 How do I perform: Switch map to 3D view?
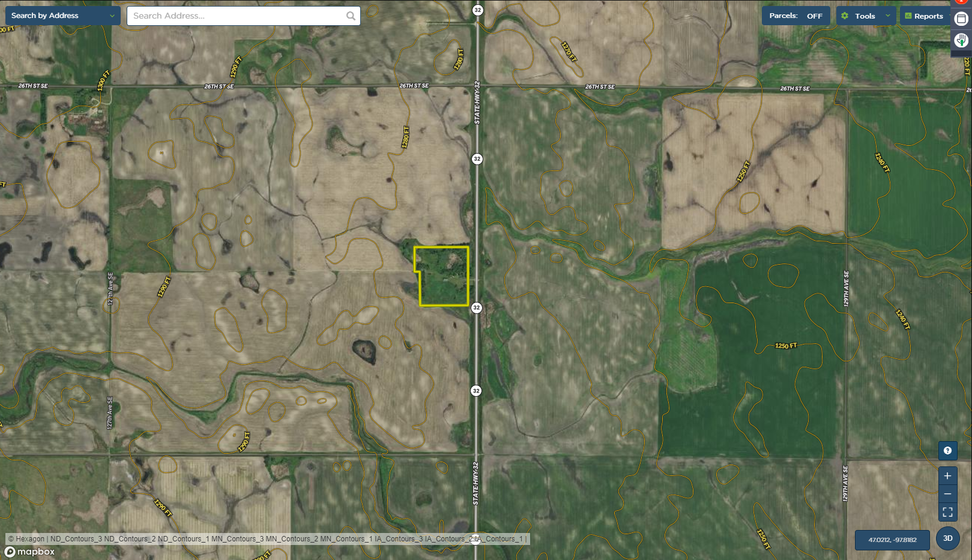[x=948, y=538]
